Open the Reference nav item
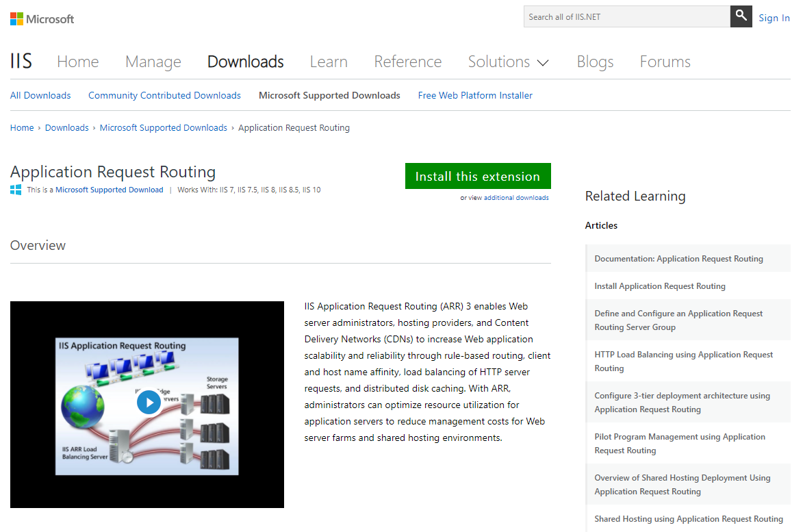 click(x=407, y=62)
